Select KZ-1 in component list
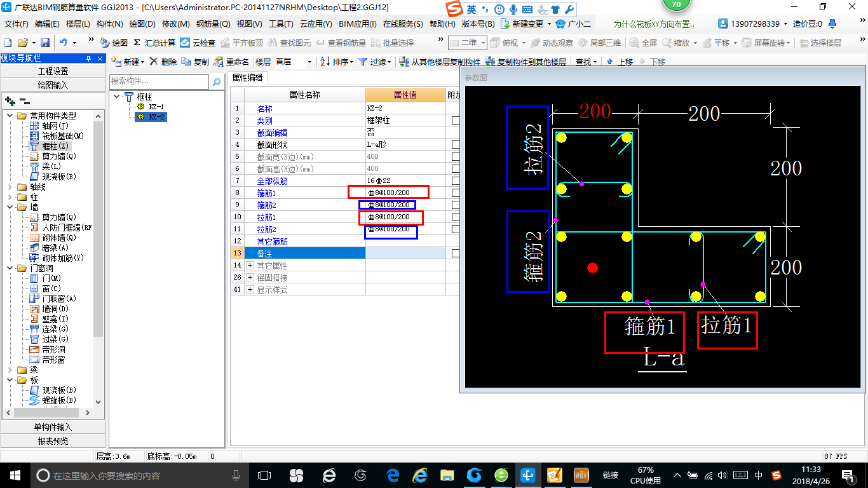This screenshot has height=488, width=868. (x=156, y=107)
